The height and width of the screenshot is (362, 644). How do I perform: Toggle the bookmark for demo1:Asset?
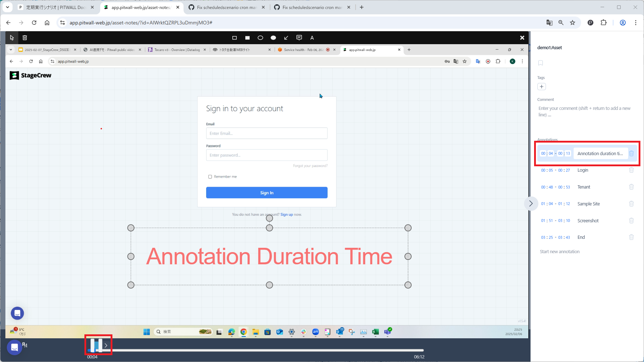pos(541,63)
